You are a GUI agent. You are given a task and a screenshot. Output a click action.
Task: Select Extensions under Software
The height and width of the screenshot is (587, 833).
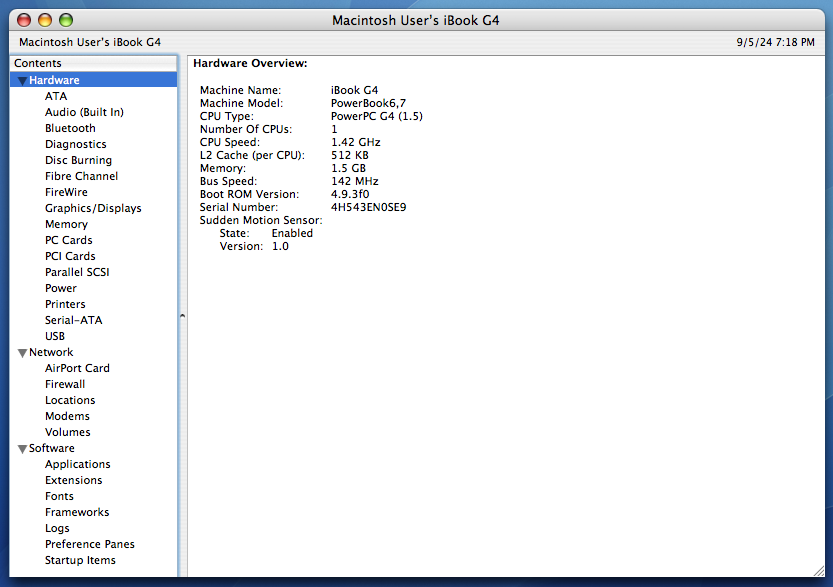(73, 480)
